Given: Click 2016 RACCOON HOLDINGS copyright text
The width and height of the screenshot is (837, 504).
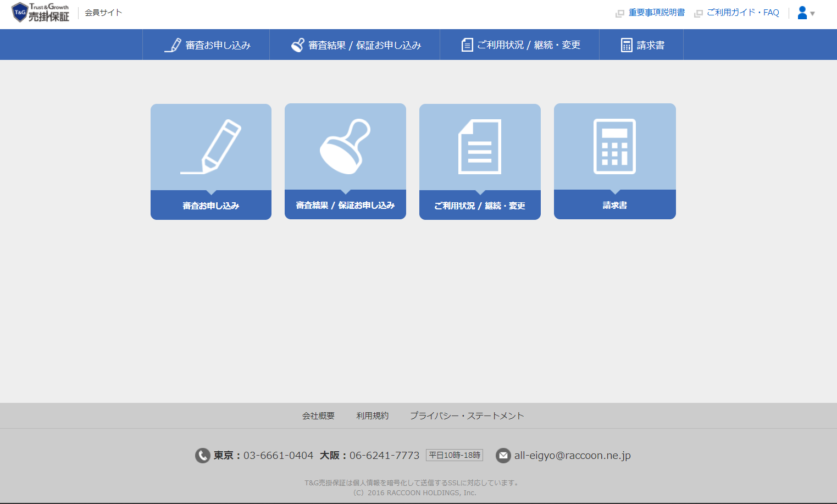Looking at the screenshot, I should pyautogui.click(x=415, y=492).
